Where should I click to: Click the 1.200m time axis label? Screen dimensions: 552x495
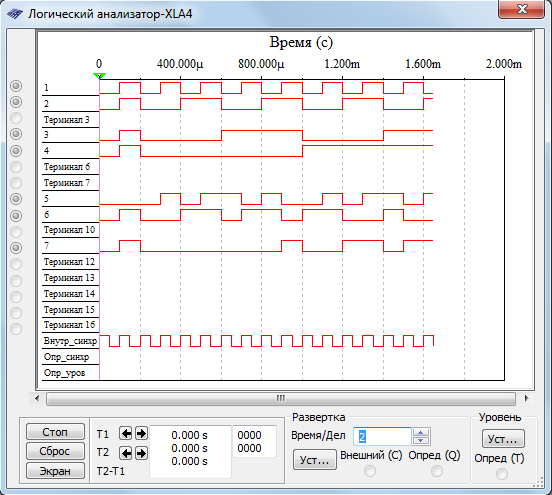(342, 64)
